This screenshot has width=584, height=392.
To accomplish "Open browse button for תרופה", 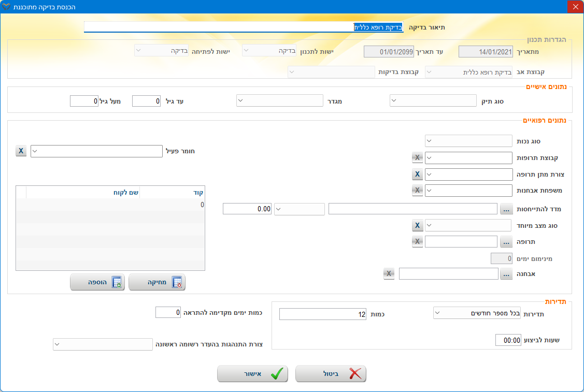I will click(506, 242).
